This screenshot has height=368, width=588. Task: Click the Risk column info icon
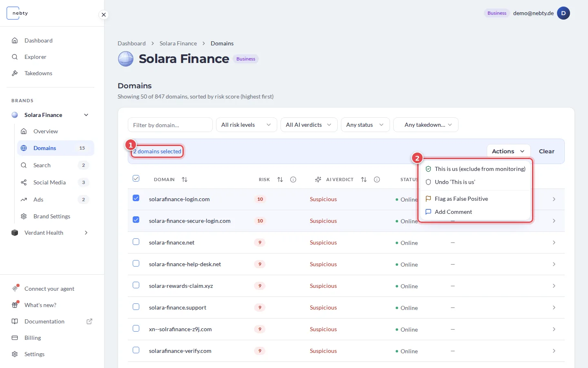pyautogui.click(x=293, y=180)
